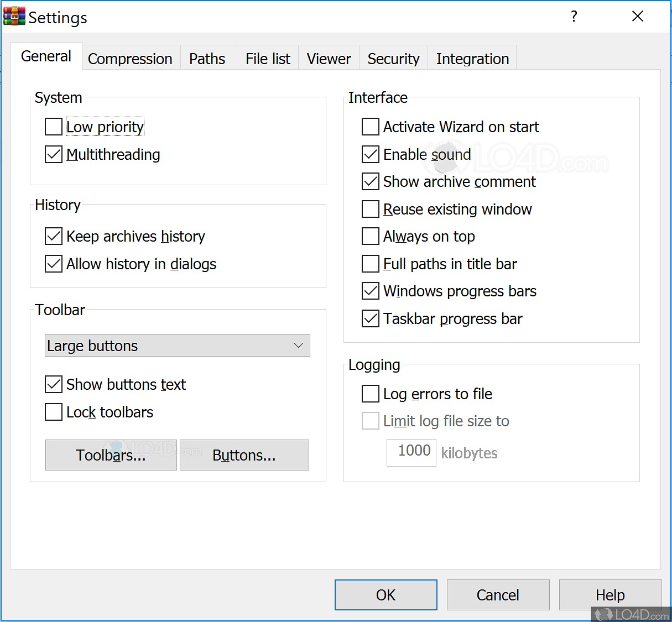
Task: Turn on Always on top
Action: 371,237
